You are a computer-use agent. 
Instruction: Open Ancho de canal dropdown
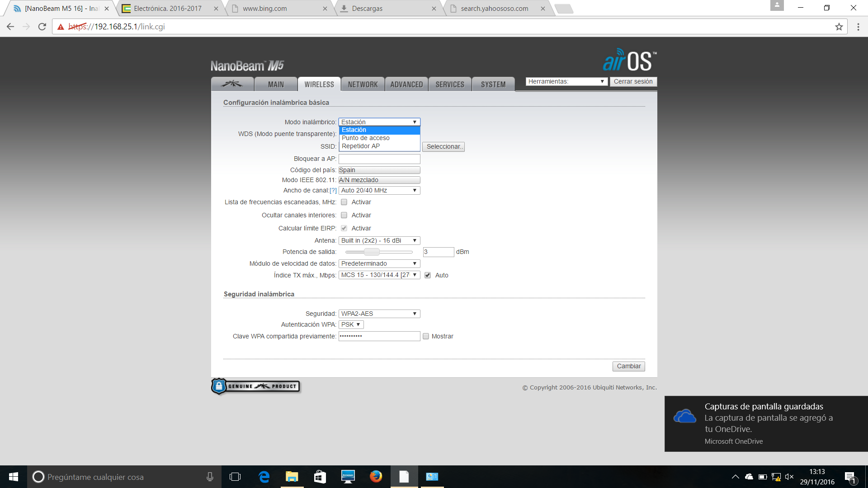tap(379, 190)
